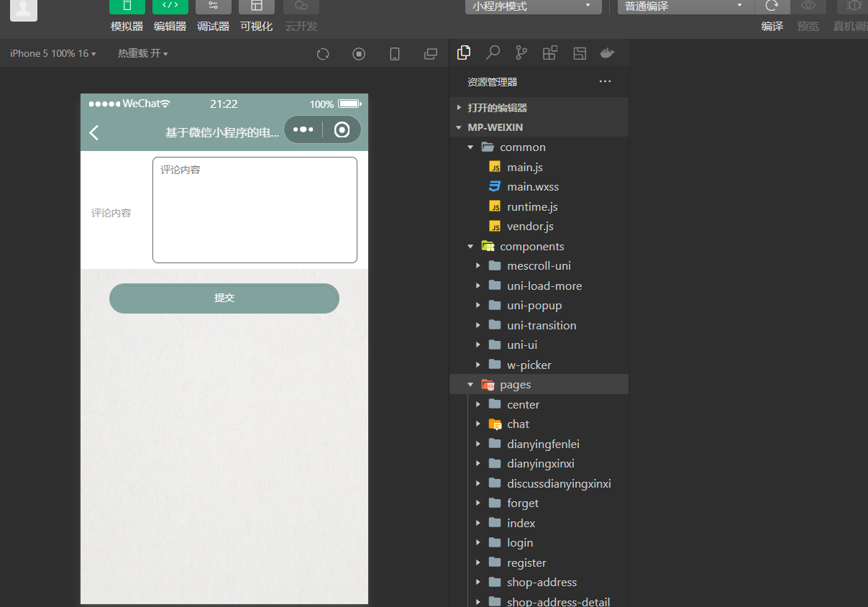Open the runtime.js file

(539, 206)
